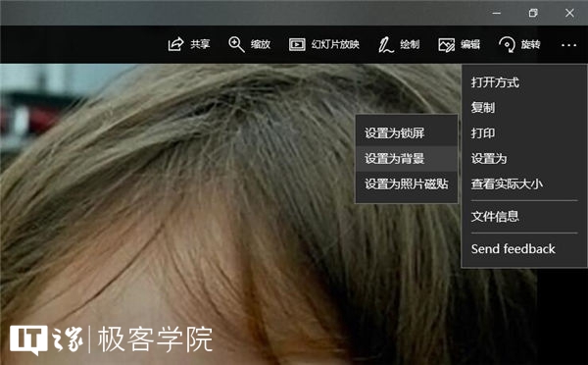Select the Zoom (缩放) magnifier icon

(236, 44)
